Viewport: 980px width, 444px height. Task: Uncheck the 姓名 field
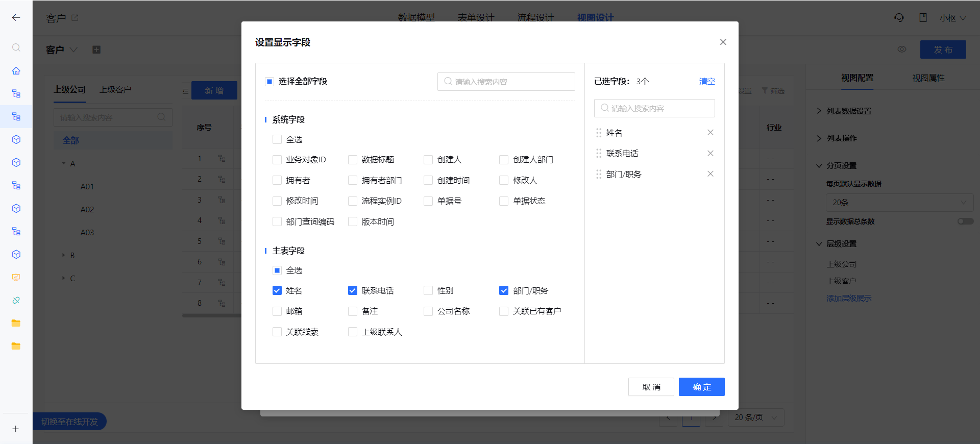pyautogui.click(x=277, y=290)
